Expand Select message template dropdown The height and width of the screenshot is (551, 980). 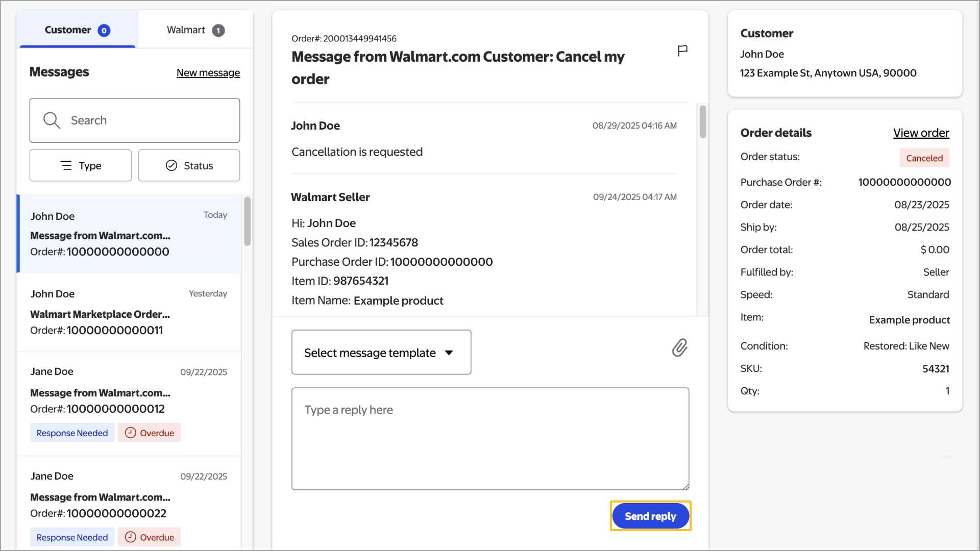pyautogui.click(x=381, y=353)
